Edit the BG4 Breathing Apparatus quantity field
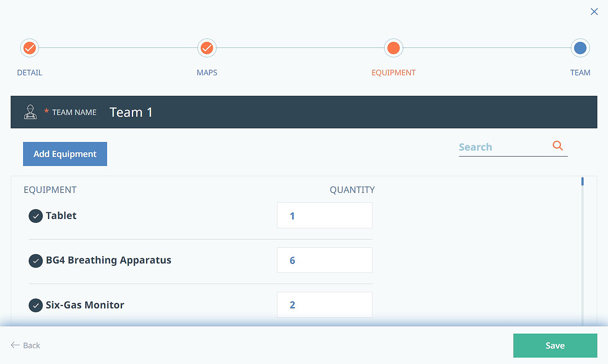608x364 pixels. [325, 260]
